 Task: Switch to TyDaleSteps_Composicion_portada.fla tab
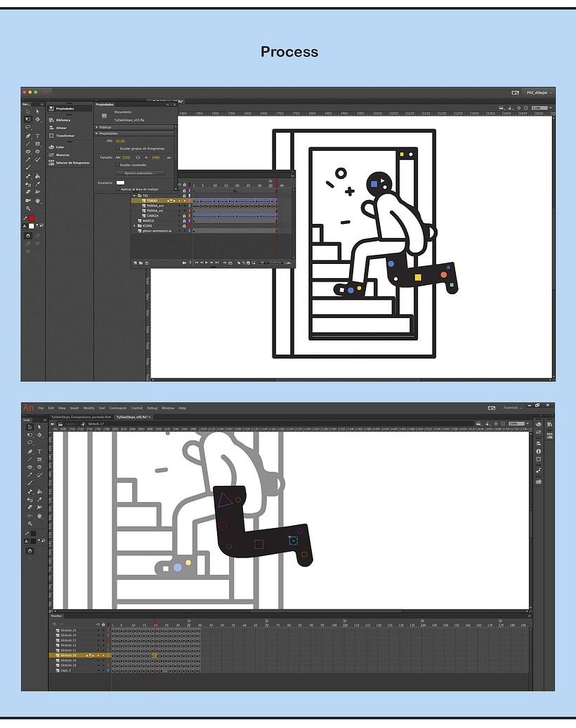81,417
